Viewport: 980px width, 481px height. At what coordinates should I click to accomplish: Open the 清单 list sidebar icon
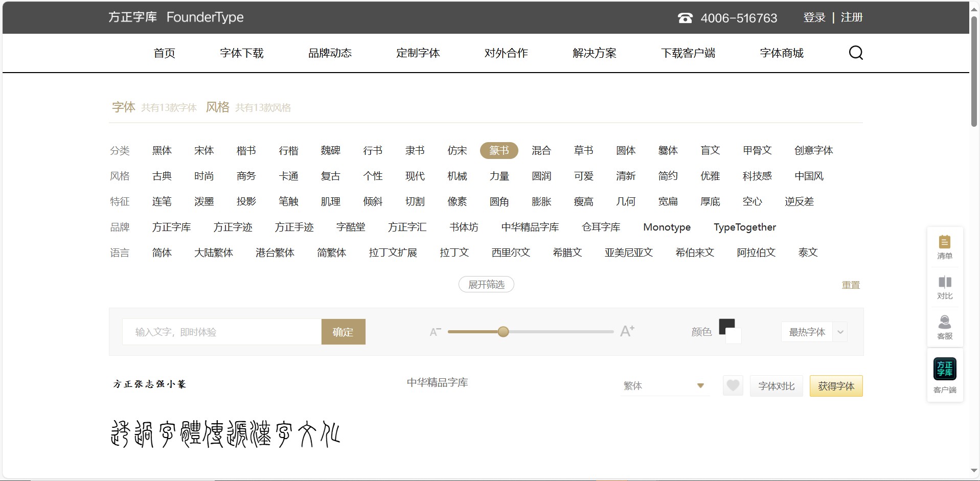(x=944, y=247)
